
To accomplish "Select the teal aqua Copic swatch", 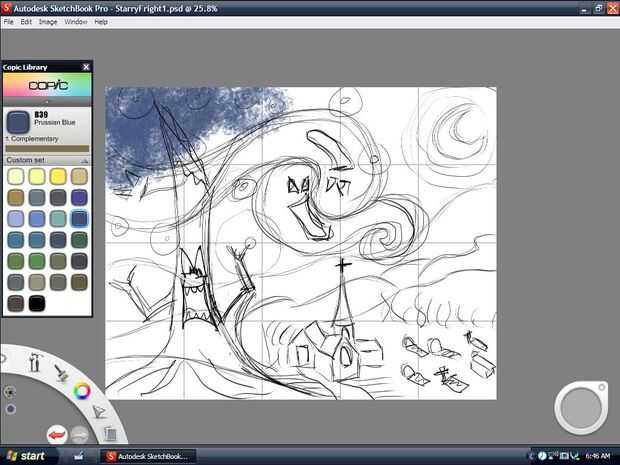I will pyautogui.click(x=58, y=219).
